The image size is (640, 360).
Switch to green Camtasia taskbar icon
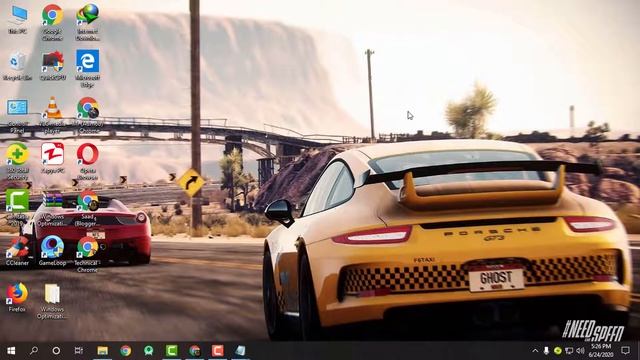click(x=171, y=351)
